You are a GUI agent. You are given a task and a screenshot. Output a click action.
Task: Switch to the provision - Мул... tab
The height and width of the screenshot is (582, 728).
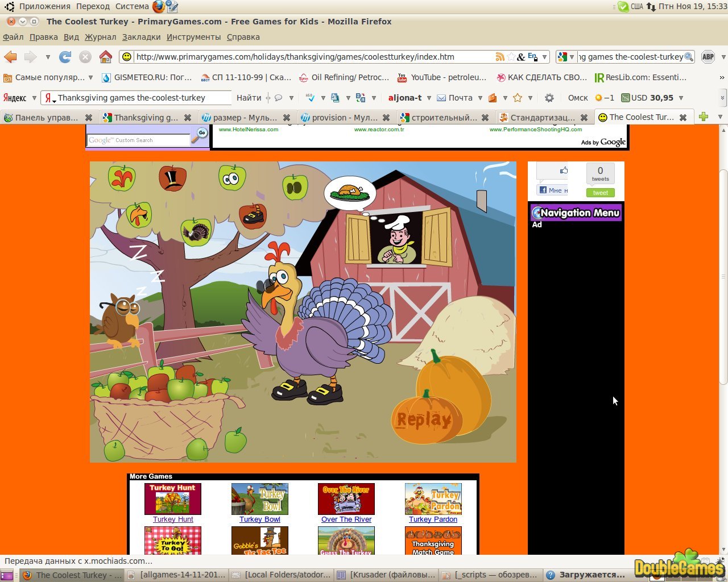point(345,118)
